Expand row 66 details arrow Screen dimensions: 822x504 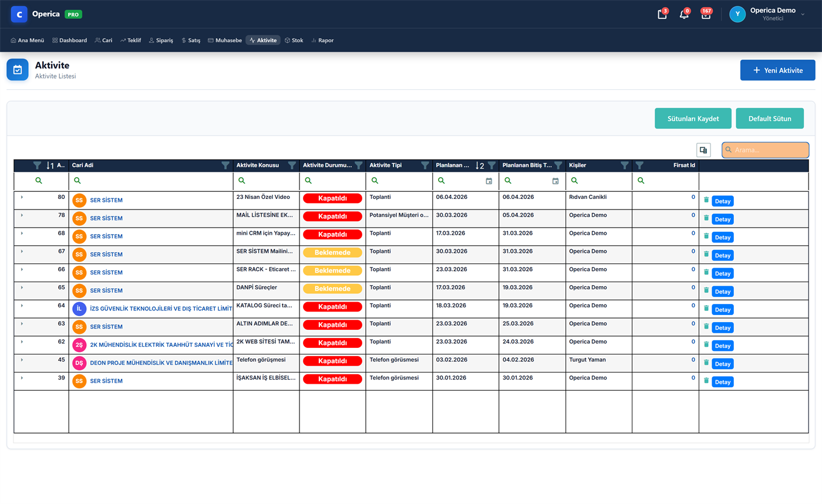[22, 269]
